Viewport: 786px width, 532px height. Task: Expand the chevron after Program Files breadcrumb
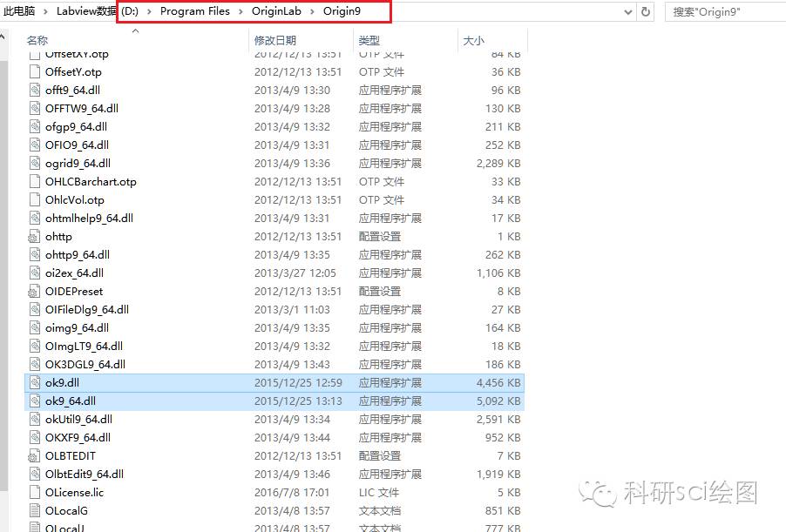coord(241,12)
